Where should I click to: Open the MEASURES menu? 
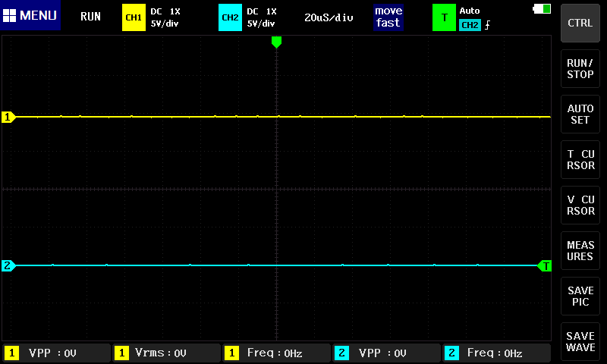click(x=580, y=251)
